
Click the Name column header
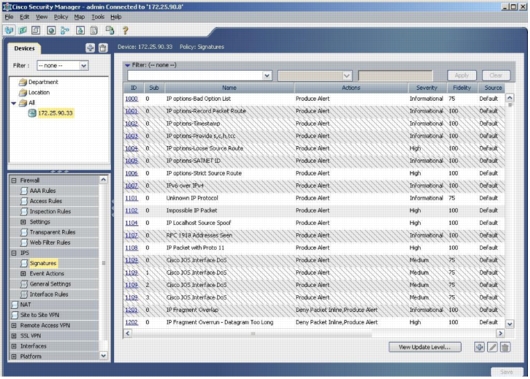click(x=229, y=88)
